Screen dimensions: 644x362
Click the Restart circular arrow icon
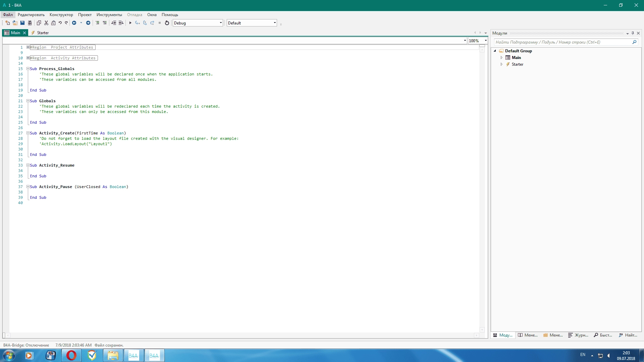click(x=167, y=23)
